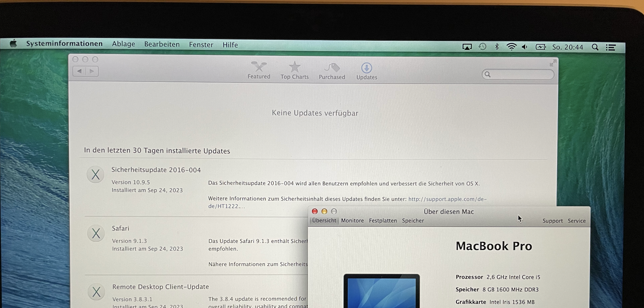Viewport: 644px width, 308px height.
Task: Open Support in Über diesen Mac
Action: click(x=553, y=221)
